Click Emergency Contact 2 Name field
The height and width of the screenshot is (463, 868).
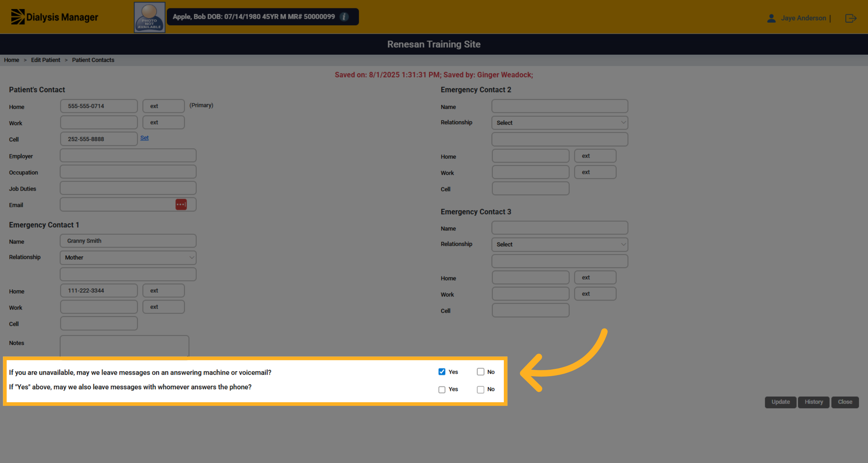pyautogui.click(x=559, y=106)
